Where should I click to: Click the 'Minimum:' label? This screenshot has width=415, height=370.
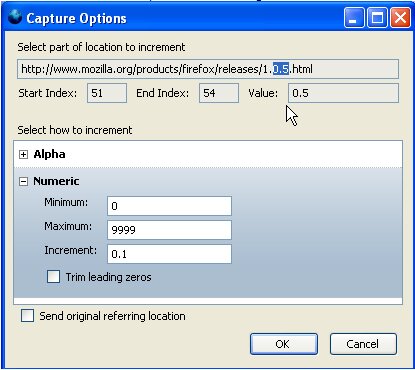66,202
